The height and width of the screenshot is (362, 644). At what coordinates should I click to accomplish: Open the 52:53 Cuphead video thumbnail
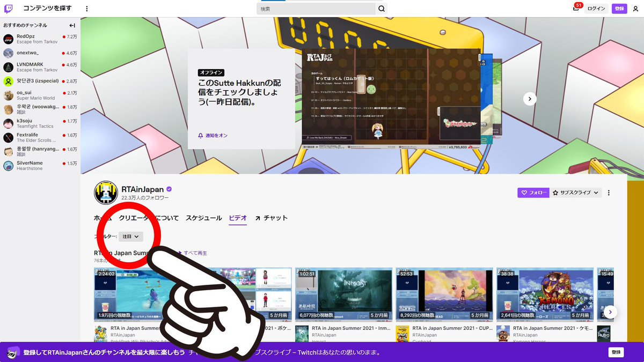(444, 294)
